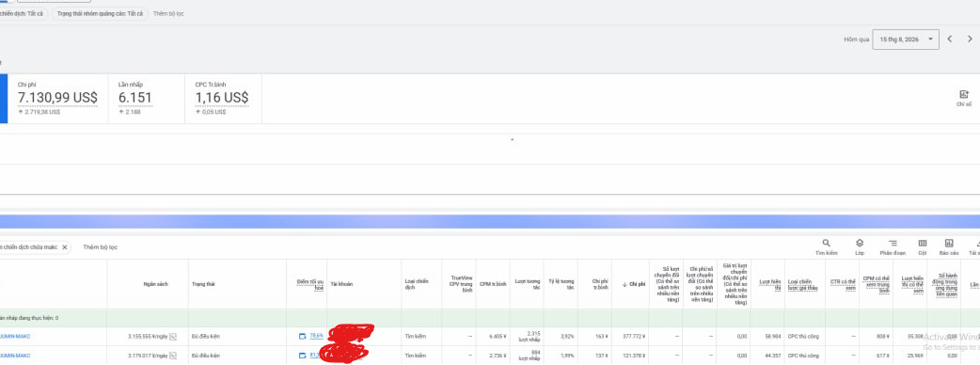980x365 pixels.
Task: Open the CPC Tr.bình scorecard metric
Action: (223, 98)
